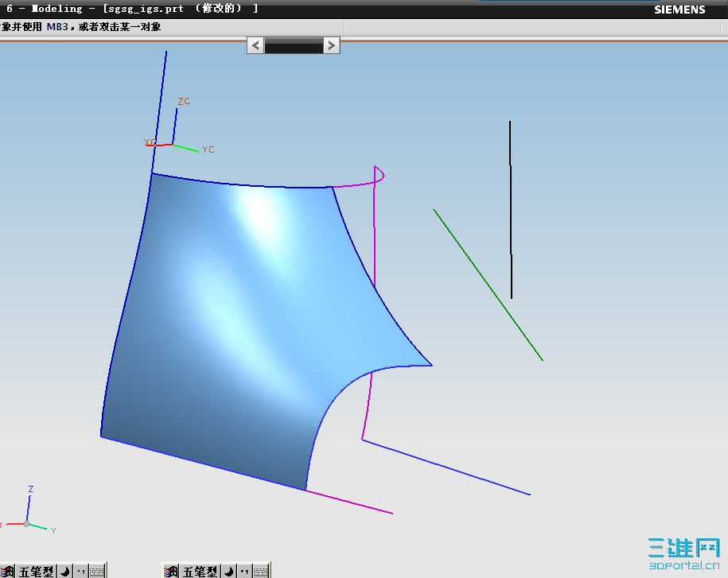The width and height of the screenshot is (728, 578).
Task: Toggle punctuation mode on the left IME bar
Action: (x=80, y=572)
